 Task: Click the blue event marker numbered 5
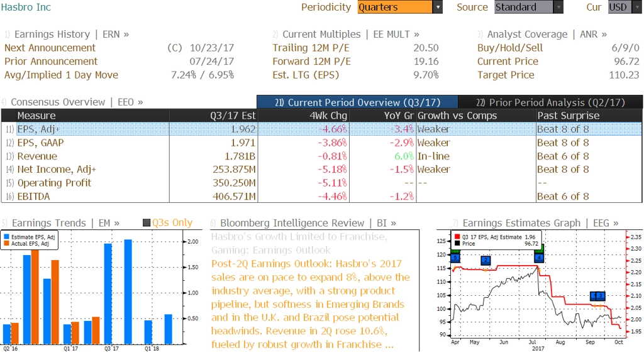[x=455, y=258]
